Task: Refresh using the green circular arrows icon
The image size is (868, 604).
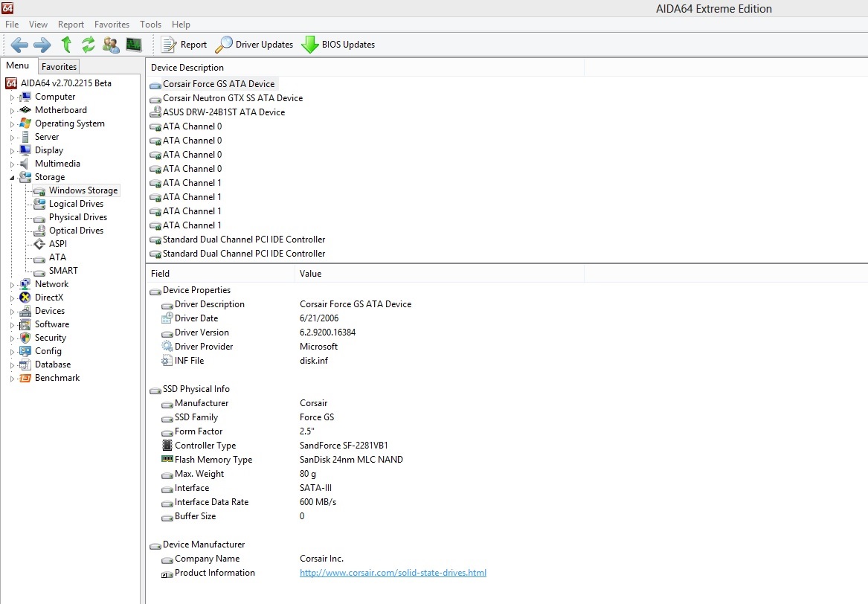Action: 89,45
